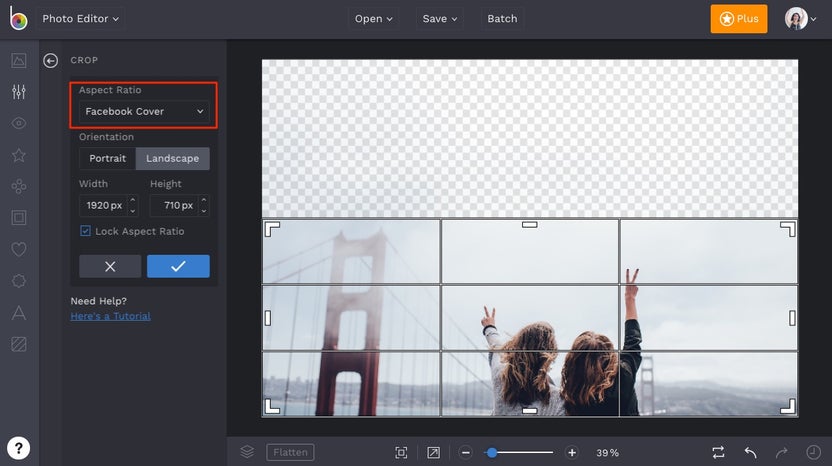Decrease the Height value stepper

coord(204,211)
